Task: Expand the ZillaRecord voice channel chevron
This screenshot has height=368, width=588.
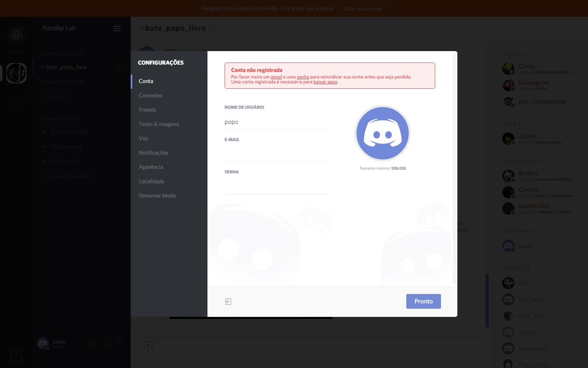Action: coord(44,162)
